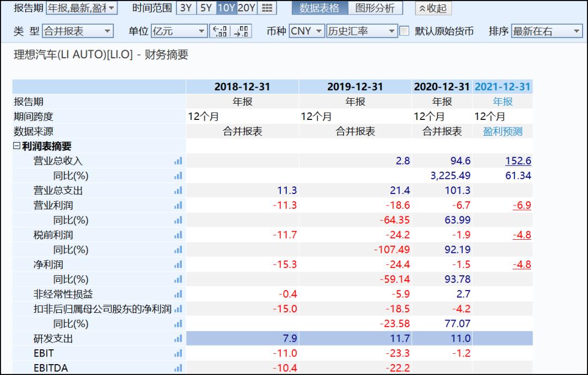Open chart icon for 同比(%) under 扣非后净利润
Image resolution: width=588 pixels, height=375 pixels.
[178, 324]
